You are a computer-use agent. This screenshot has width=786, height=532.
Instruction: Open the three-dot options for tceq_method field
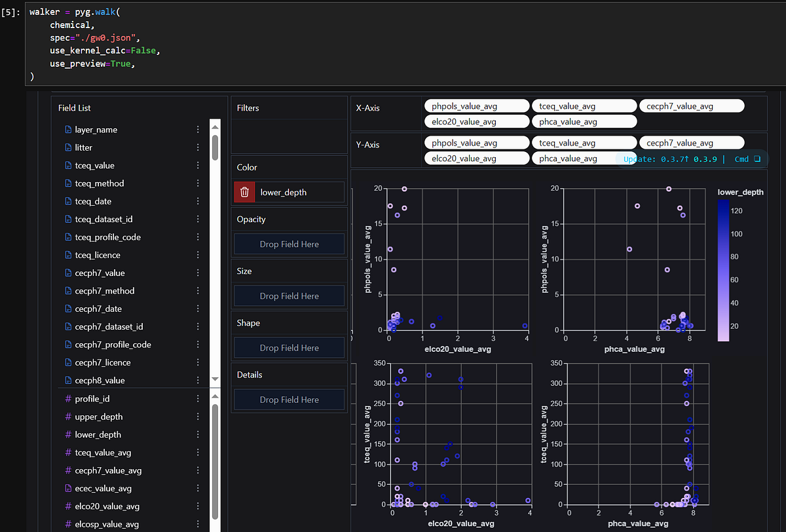pyautogui.click(x=198, y=183)
